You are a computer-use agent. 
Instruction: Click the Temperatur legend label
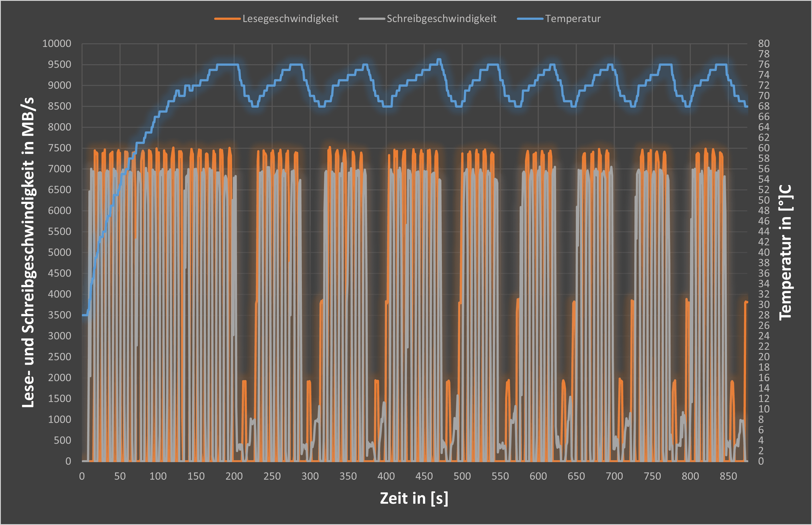point(573,19)
